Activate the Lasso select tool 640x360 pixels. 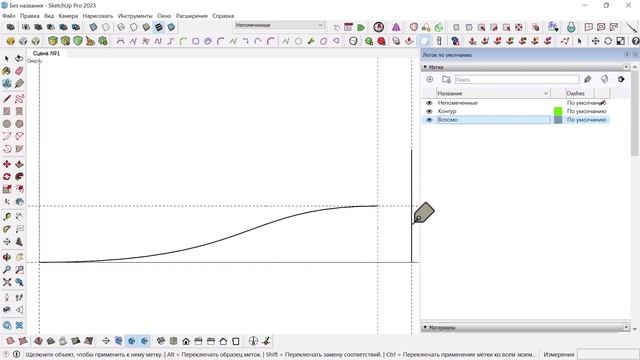[x=19, y=59]
